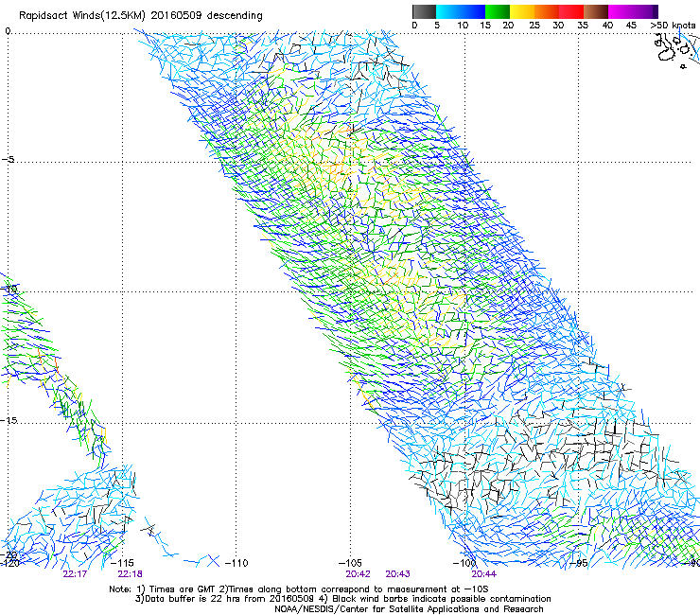Select the '35' color scale label
Image resolution: width=700 pixels, height=615 pixels.
(583, 26)
